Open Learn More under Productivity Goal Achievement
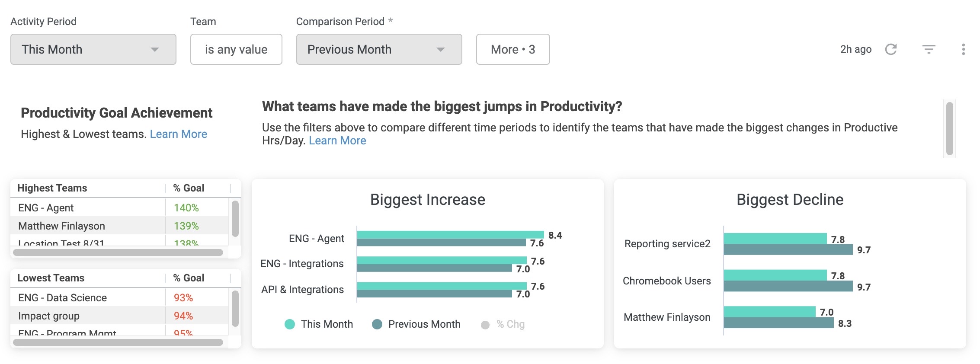The height and width of the screenshot is (364, 980). click(x=179, y=134)
